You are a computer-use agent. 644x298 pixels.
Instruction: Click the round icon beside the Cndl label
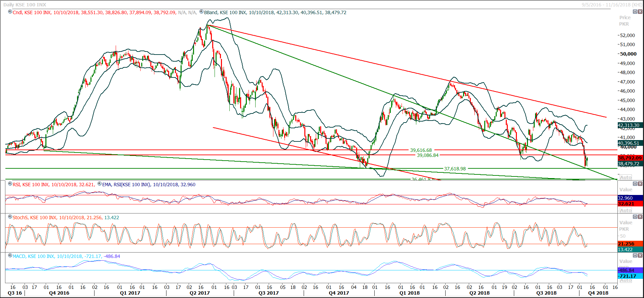[x=10, y=12]
